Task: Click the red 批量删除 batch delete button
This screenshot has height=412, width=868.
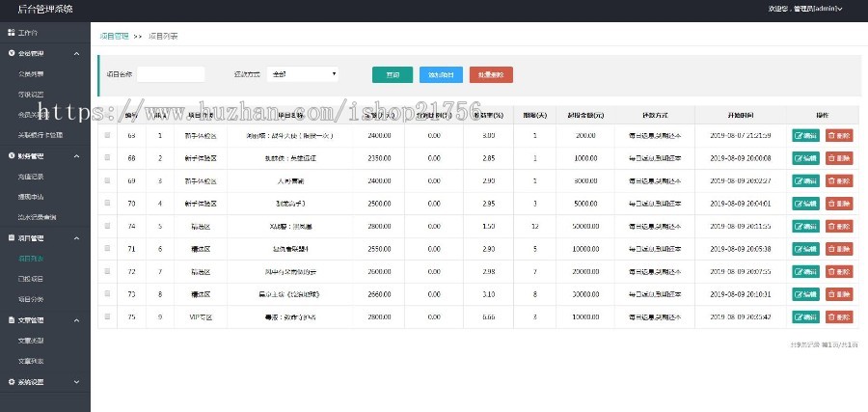Action: pos(491,74)
